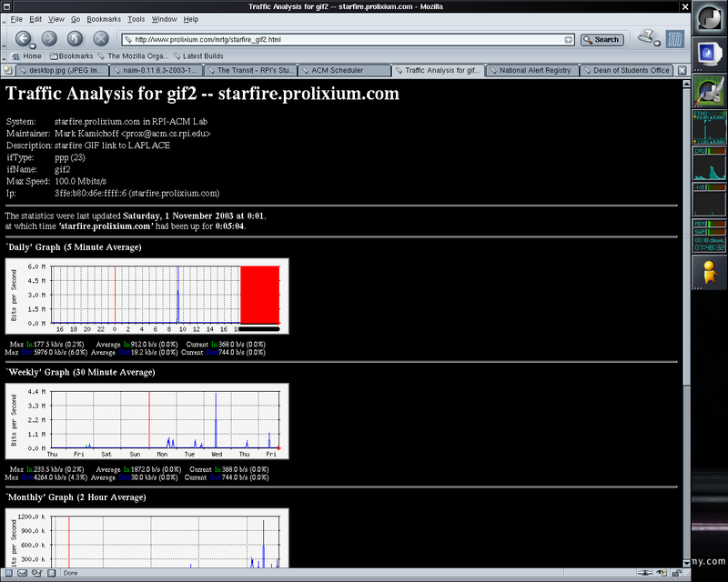Click the yellow AIM figure dock icon
This screenshot has height=582, width=728.
(x=709, y=272)
